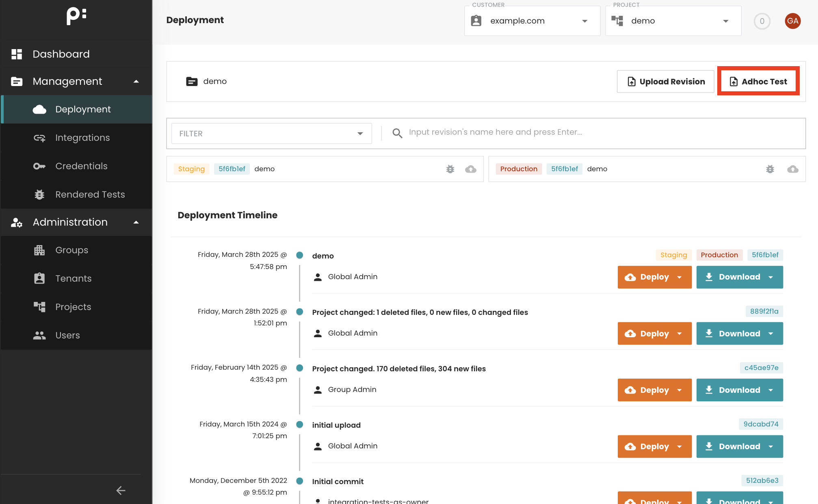Viewport: 818px width, 504px height.
Task: Click the bug icon in Staging panel
Action: click(x=450, y=169)
